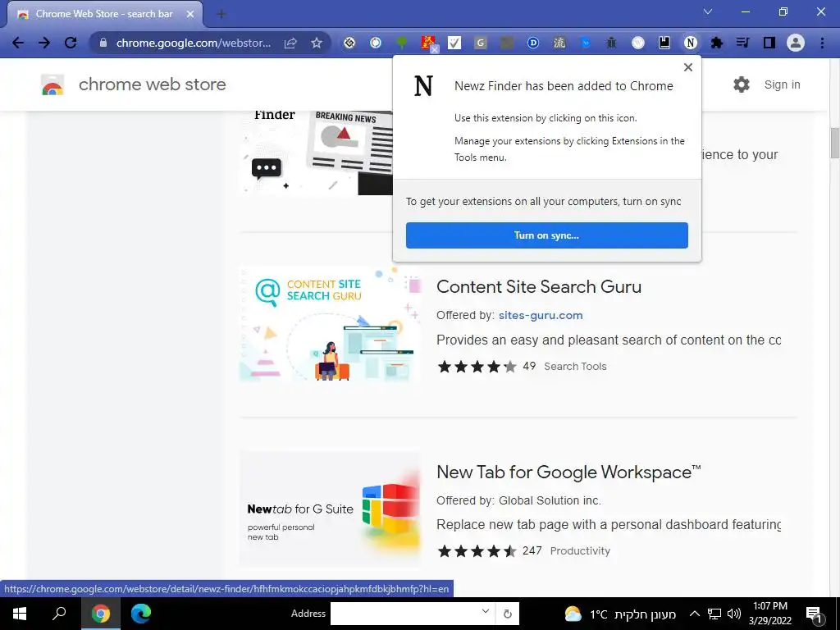Click the taskbar Address refresh button
This screenshot has height=630, width=840.
tap(507, 614)
